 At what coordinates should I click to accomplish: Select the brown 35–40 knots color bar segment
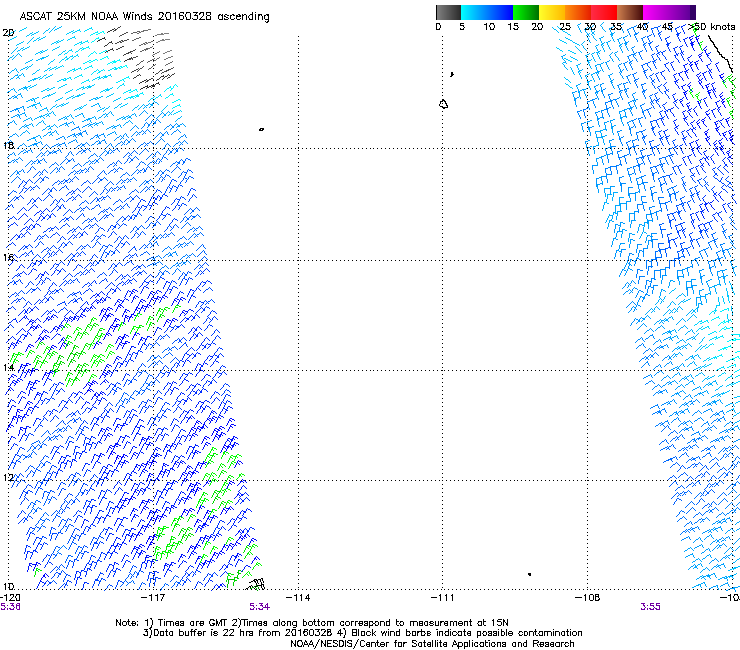point(630,12)
